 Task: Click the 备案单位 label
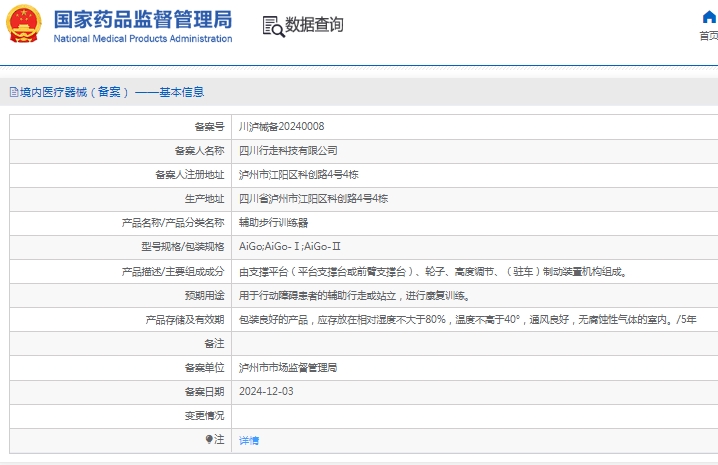[204, 367]
